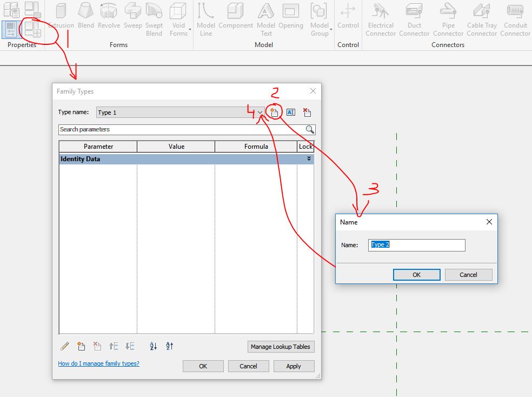Click the New Type icon beside Type name
532x397 pixels.
(275, 113)
